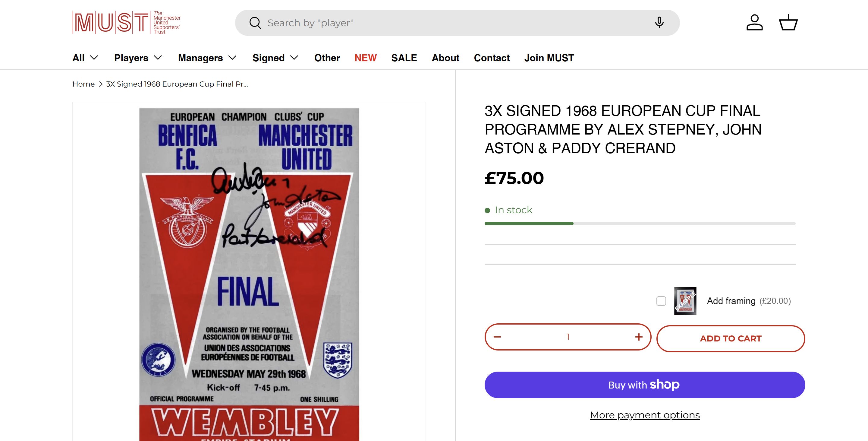Click Buy with Shop button
Image resolution: width=868 pixels, height=441 pixels.
click(645, 385)
